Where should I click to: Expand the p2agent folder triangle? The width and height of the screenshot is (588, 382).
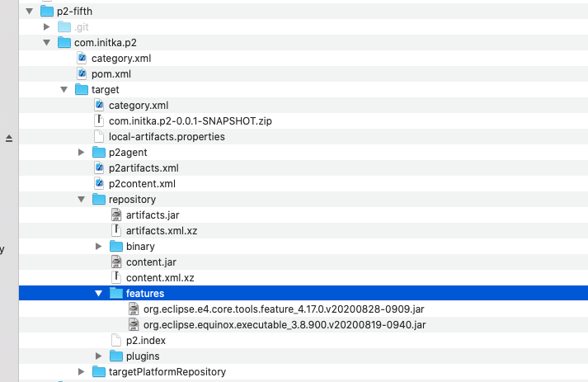coord(82,153)
